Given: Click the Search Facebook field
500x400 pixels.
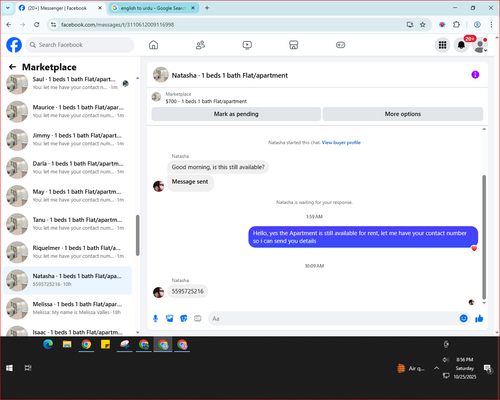Looking at the screenshot, I should (80, 45).
